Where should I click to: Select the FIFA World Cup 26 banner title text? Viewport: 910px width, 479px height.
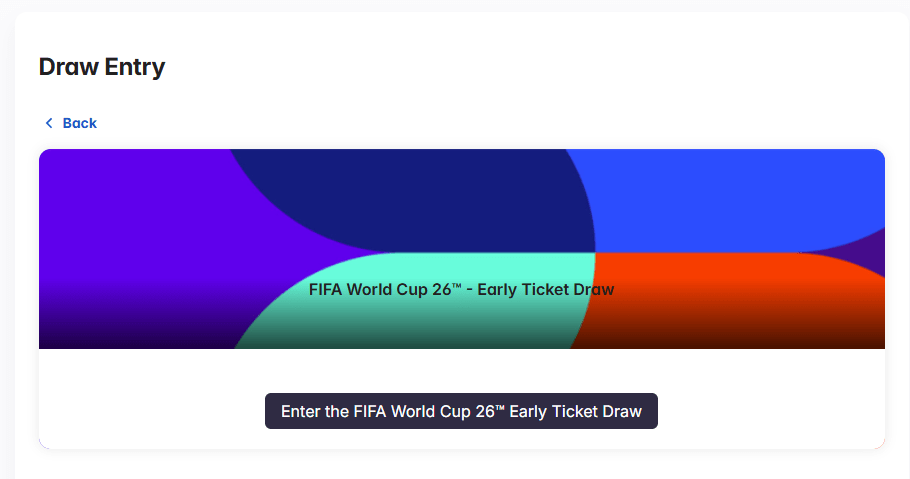pos(461,290)
